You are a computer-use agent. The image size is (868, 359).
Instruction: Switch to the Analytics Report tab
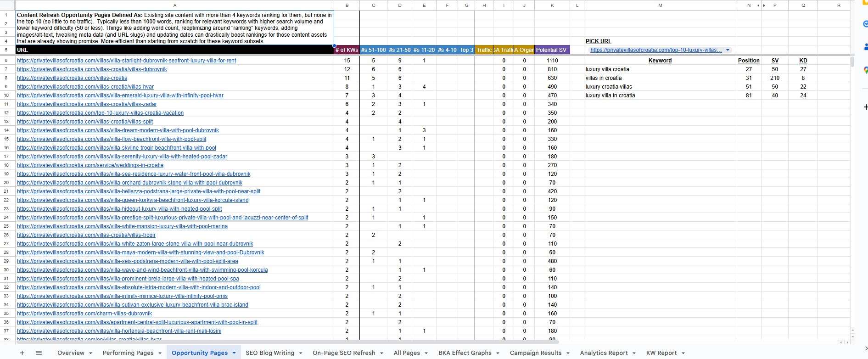coord(604,353)
